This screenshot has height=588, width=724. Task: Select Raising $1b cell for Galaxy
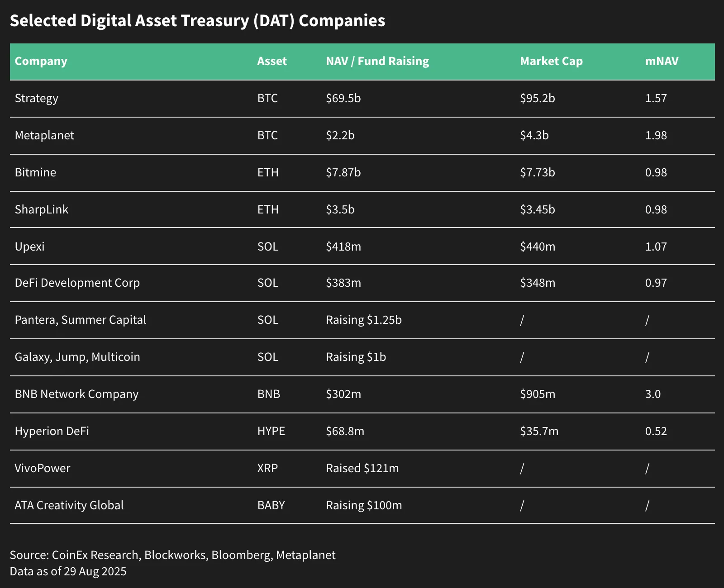(356, 357)
